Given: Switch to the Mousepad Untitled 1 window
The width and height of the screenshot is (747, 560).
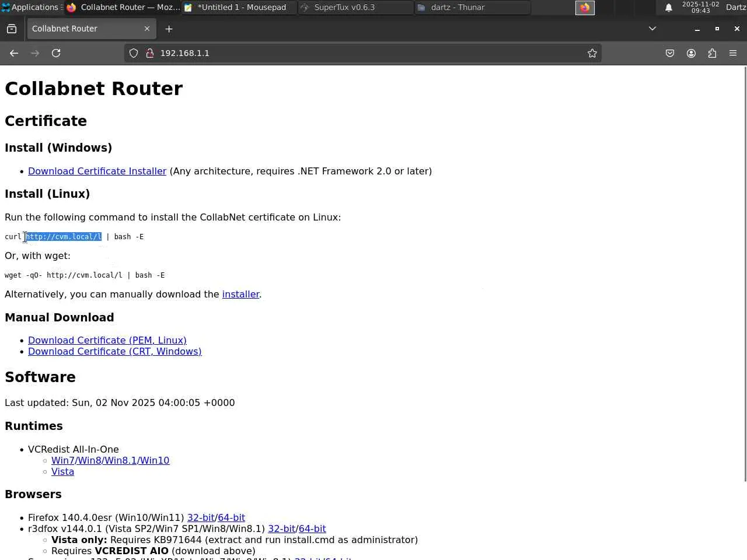Looking at the screenshot, I should pos(239,8).
